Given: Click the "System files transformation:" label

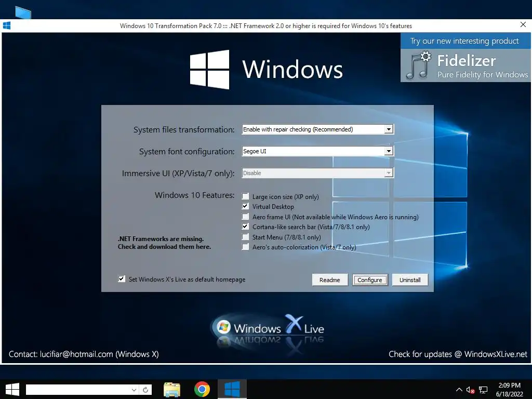Looking at the screenshot, I should tap(184, 129).
